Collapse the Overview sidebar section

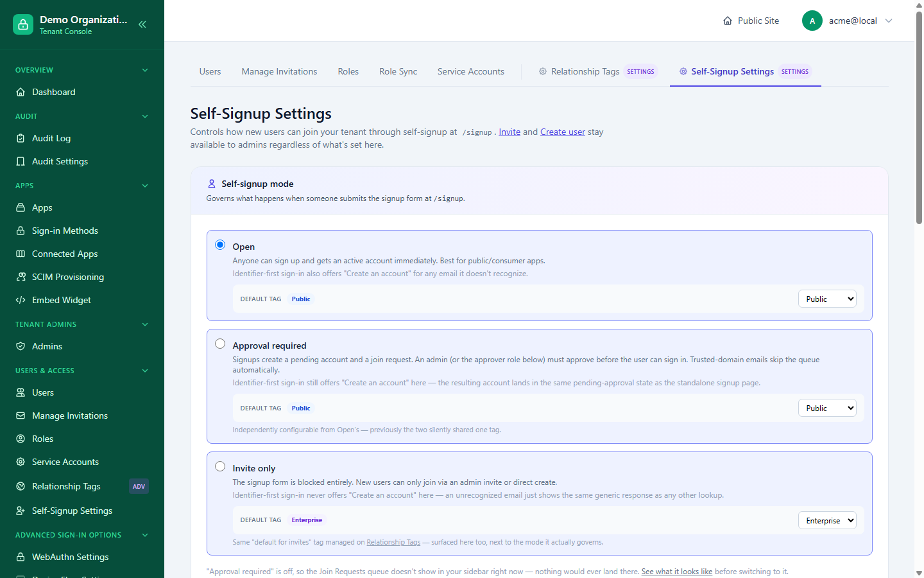(145, 70)
